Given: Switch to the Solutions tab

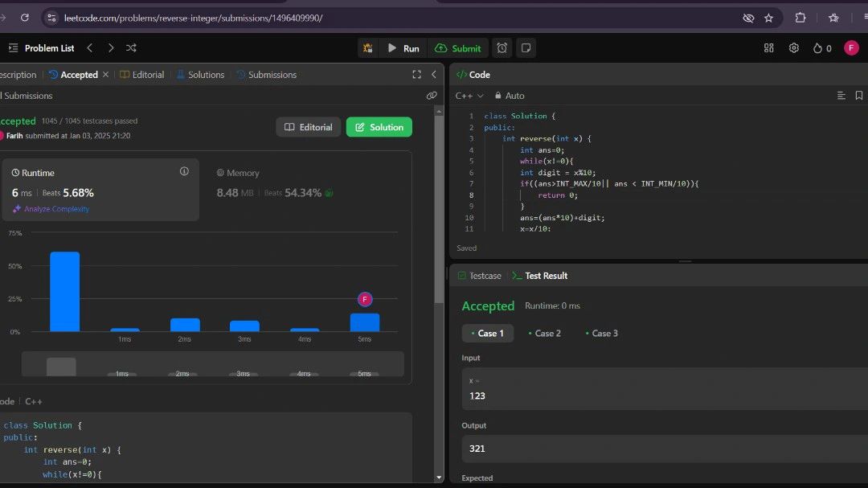Looking at the screenshot, I should [200, 75].
